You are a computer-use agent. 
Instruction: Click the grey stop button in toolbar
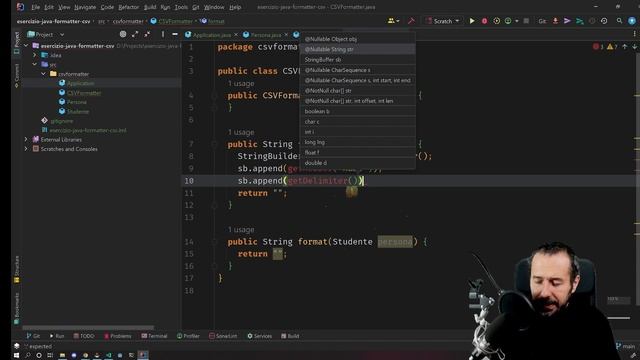point(526,21)
